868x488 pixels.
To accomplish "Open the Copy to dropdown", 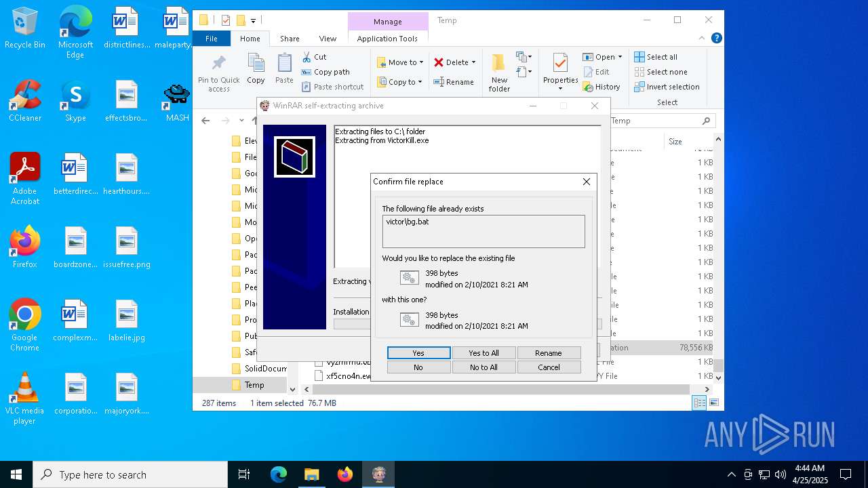I will coord(399,82).
